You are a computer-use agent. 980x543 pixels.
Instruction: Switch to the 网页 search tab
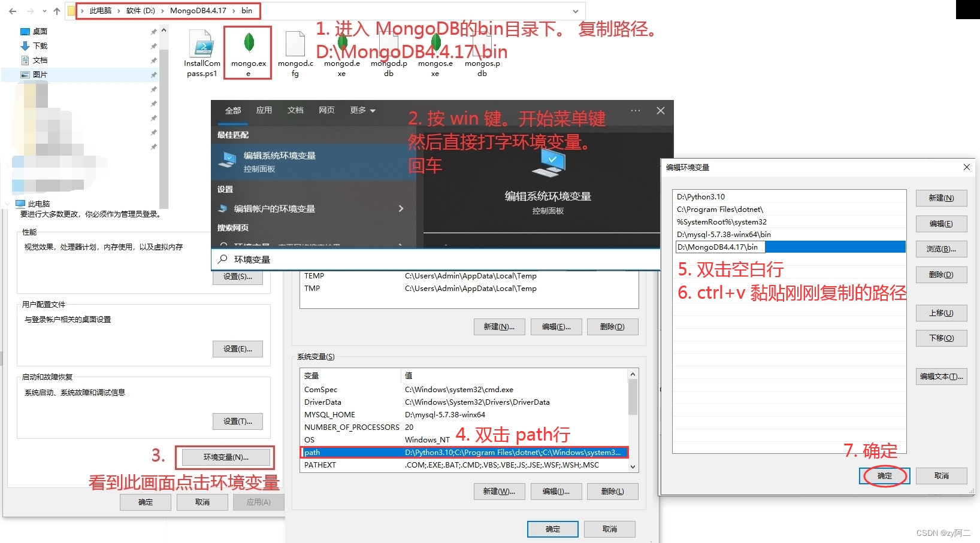click(326, 110)
